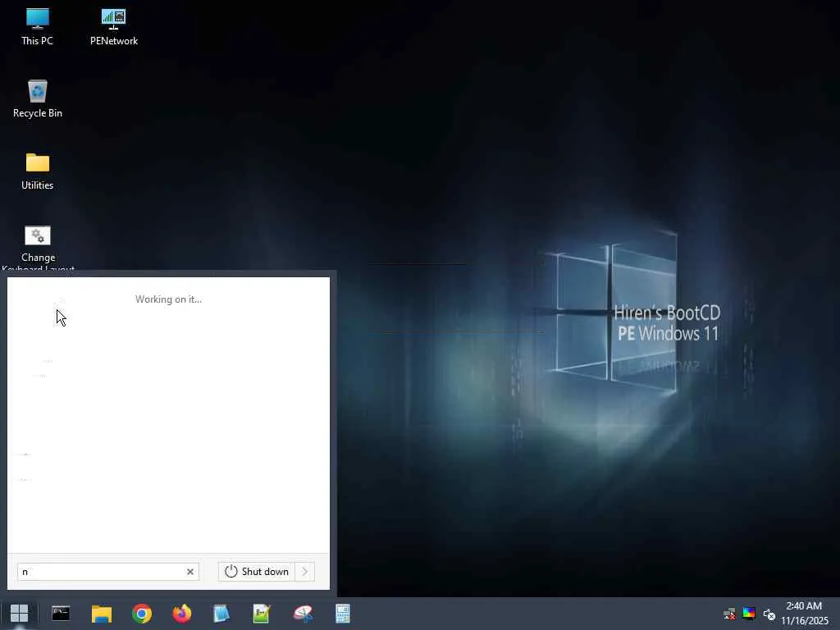Expand the arrow next to Shut down
This screenshot has height=630, width=840.
(305, 572)
